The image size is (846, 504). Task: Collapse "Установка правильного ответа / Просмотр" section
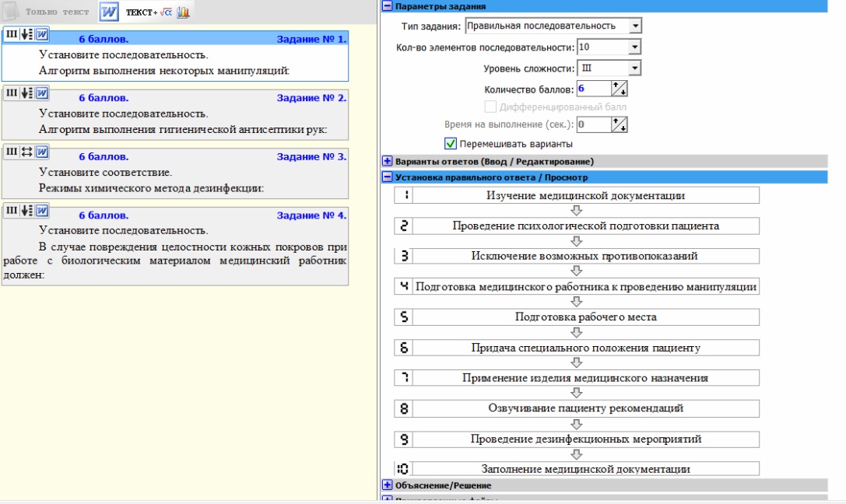[x=387, y=177]
